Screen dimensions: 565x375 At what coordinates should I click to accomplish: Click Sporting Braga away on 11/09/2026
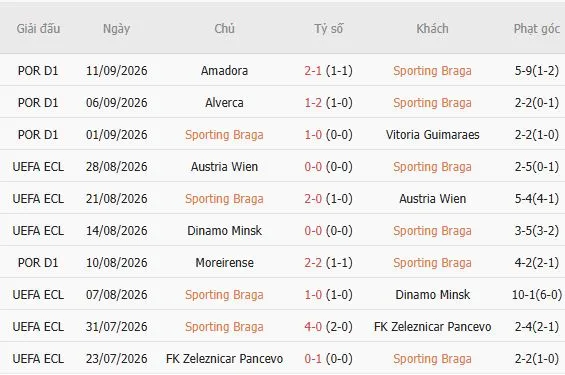click(432, 71)
